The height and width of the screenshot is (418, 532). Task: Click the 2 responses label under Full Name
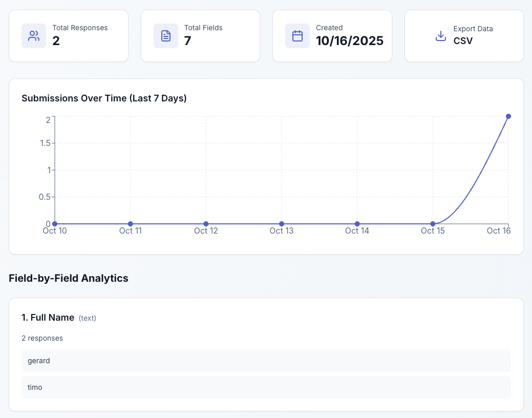point(42,338)
